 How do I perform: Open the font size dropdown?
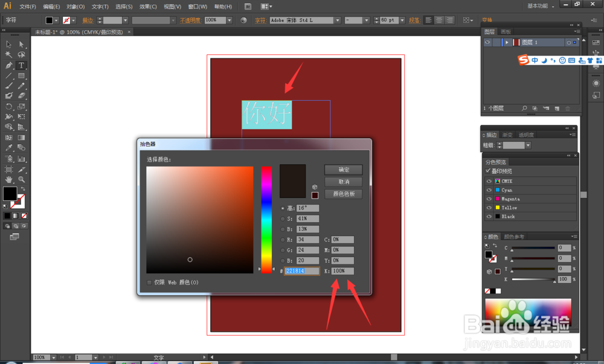tap(402, 20)
